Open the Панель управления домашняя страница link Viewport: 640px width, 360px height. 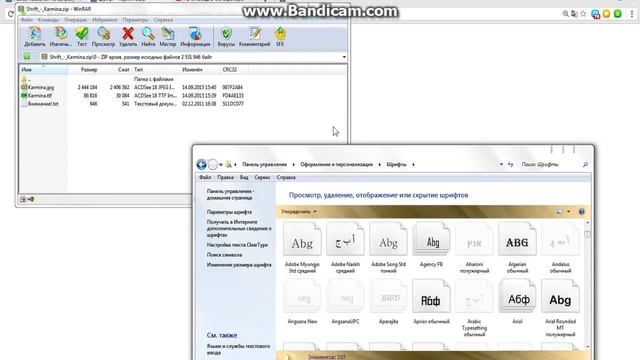coord(230,194)
